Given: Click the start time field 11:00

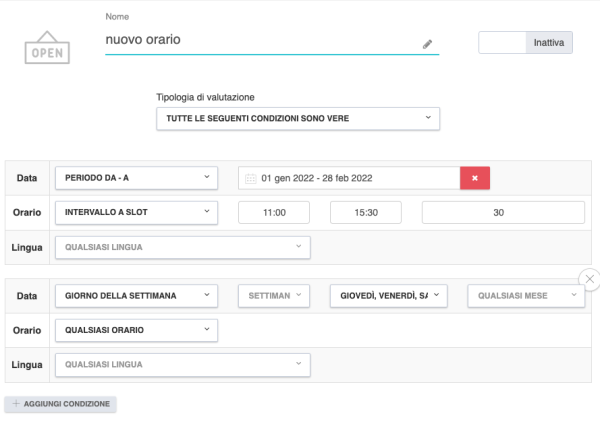Looking at the screenshot, I should [x=274, y=212].
